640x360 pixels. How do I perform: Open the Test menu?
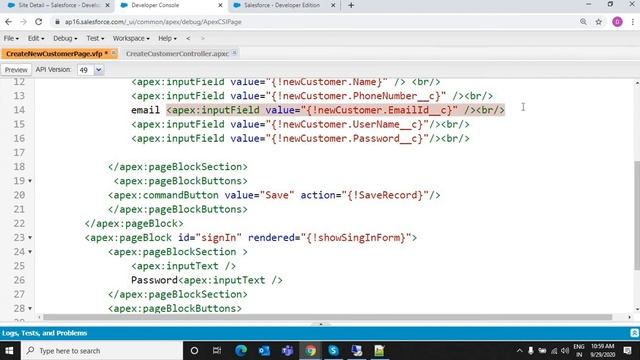click(95, 38)
